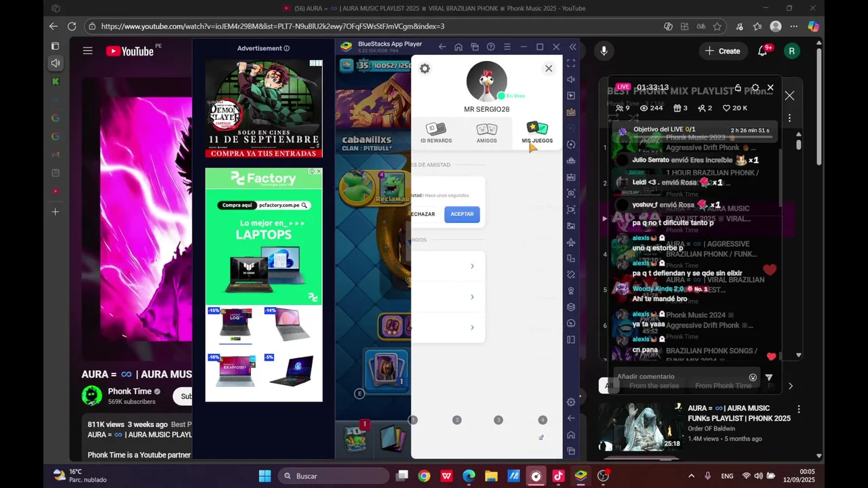Screen dimensions: 868x488
Task: Collapse BlueStacks side toolbar double-arrow
Action: (x=573, y=47)
